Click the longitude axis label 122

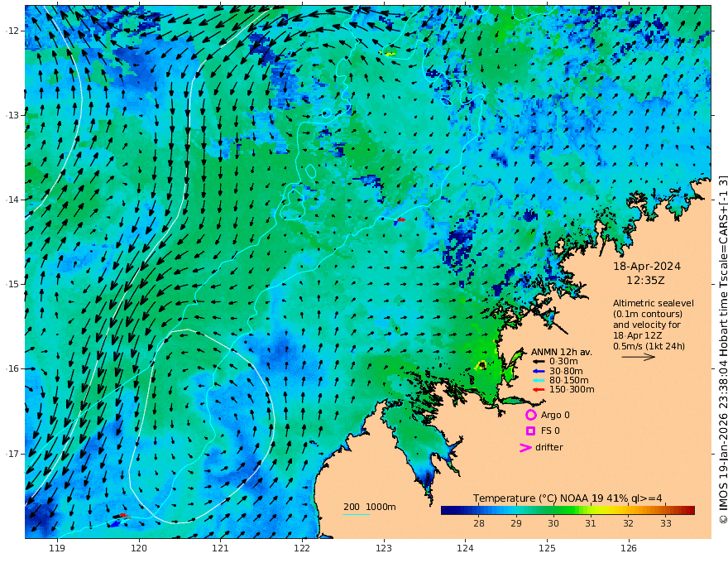302,548
